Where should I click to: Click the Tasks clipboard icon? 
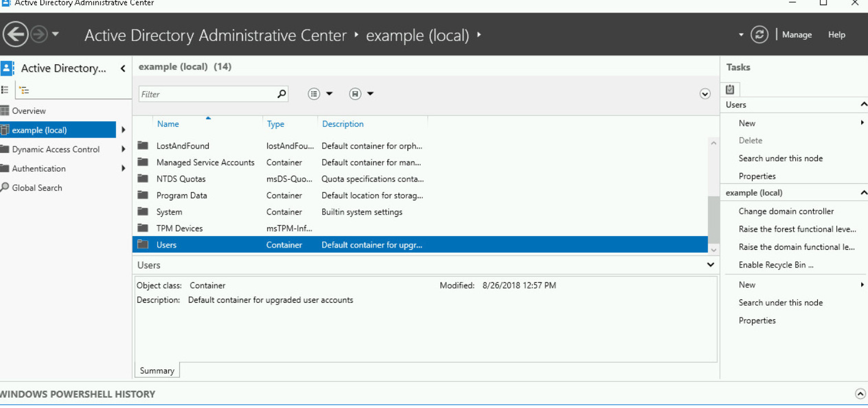tap(730, 89)
